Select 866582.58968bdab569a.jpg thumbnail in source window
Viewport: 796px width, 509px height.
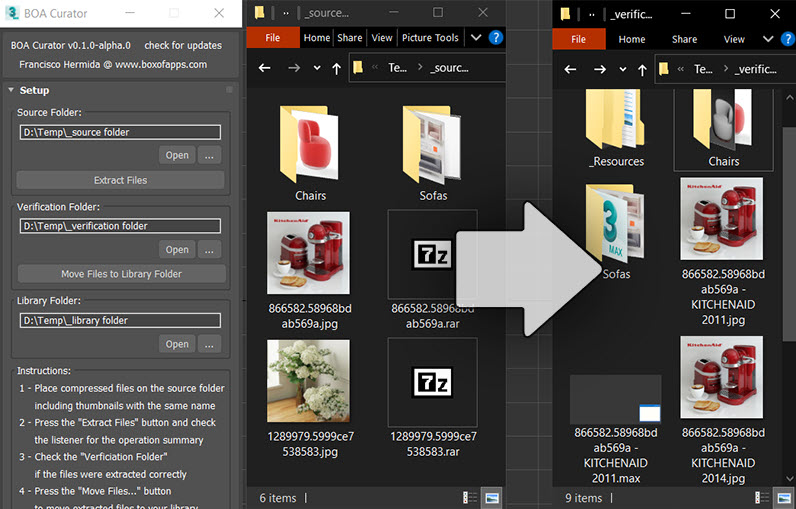pos(308,253)
